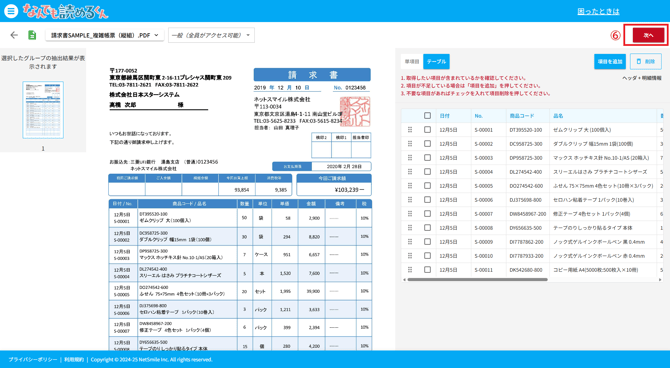Check the row S-00006 checkbox

click(427, 200)
